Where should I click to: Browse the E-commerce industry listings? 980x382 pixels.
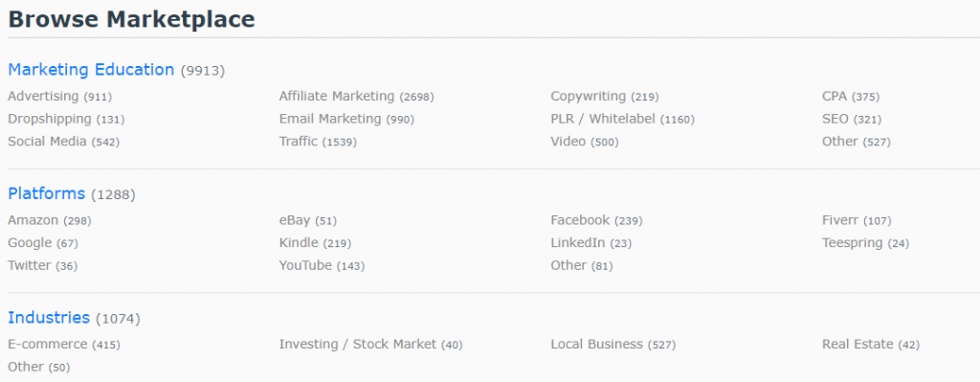[x=48, y=344]
